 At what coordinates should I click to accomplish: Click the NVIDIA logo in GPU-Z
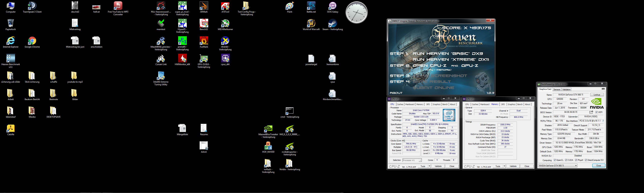point(597,104)
